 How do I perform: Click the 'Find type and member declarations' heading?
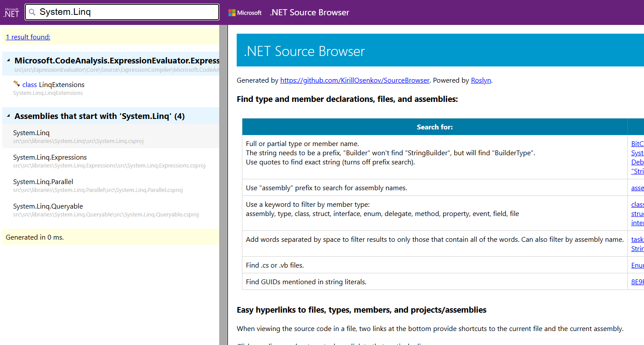pos(347,99)
